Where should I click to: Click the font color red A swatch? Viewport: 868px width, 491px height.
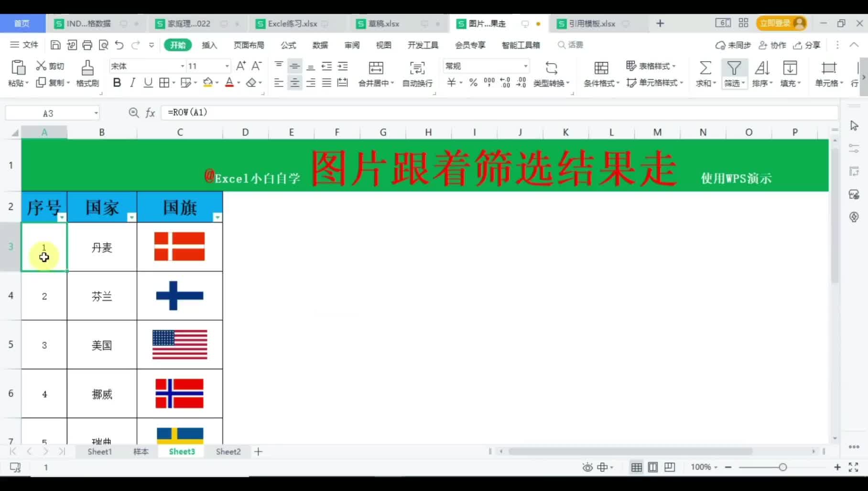(229, 83)
